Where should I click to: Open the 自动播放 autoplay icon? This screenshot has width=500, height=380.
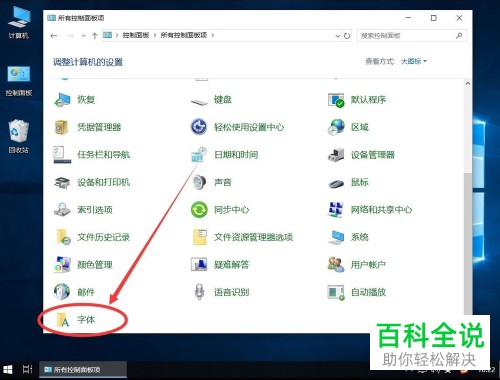(x=336, y=292)
